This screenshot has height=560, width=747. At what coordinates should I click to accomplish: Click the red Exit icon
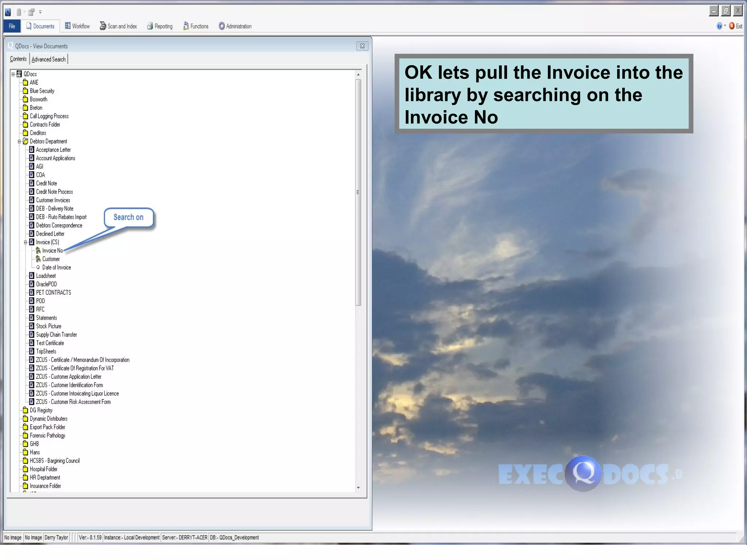tap(732, 26)
